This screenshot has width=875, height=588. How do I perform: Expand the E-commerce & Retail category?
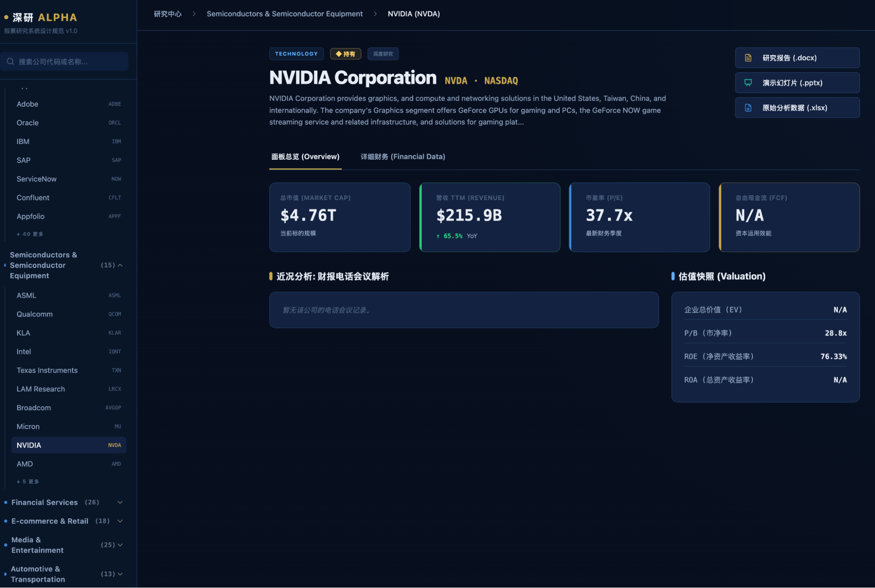click(x=120, y=521)
